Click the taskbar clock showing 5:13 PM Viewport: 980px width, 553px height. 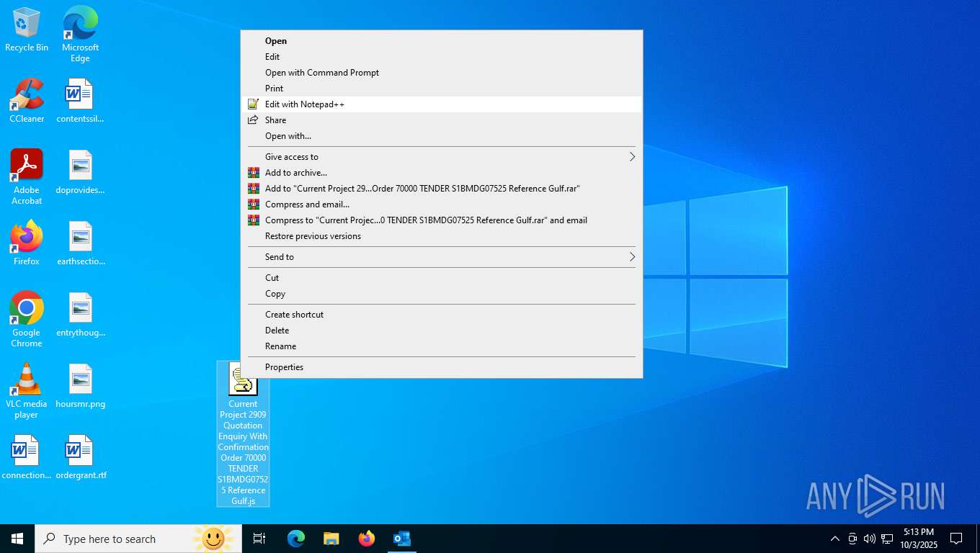pyautogui.click(x=918, y=539)
